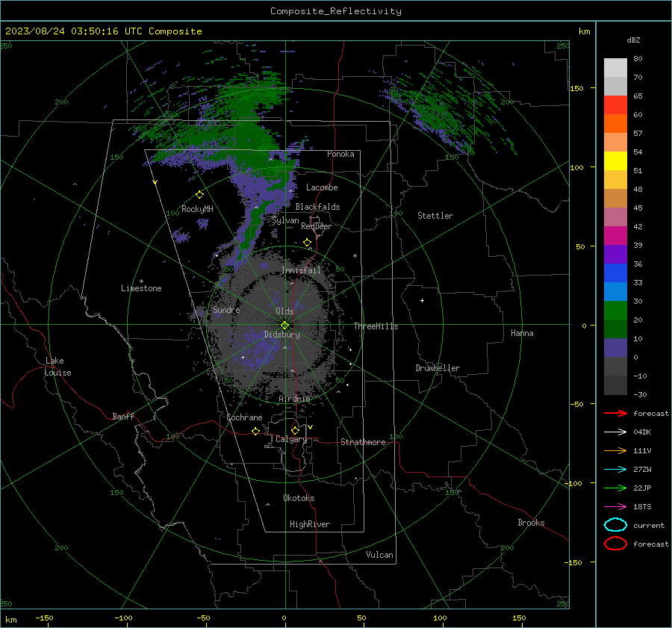Click the Drumheller town label

click(x=438, y=368)
